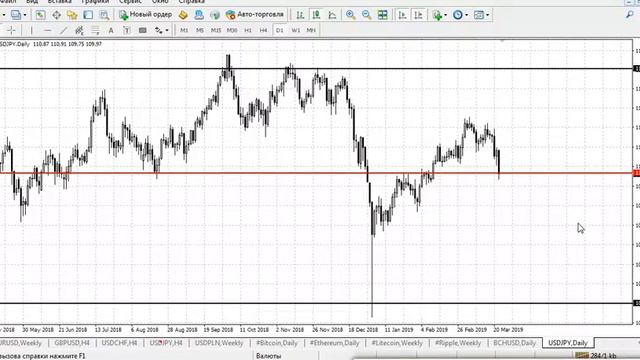
Task: Switch to the #Ethereum,Daily chart tab
Action: coord(335,343)
